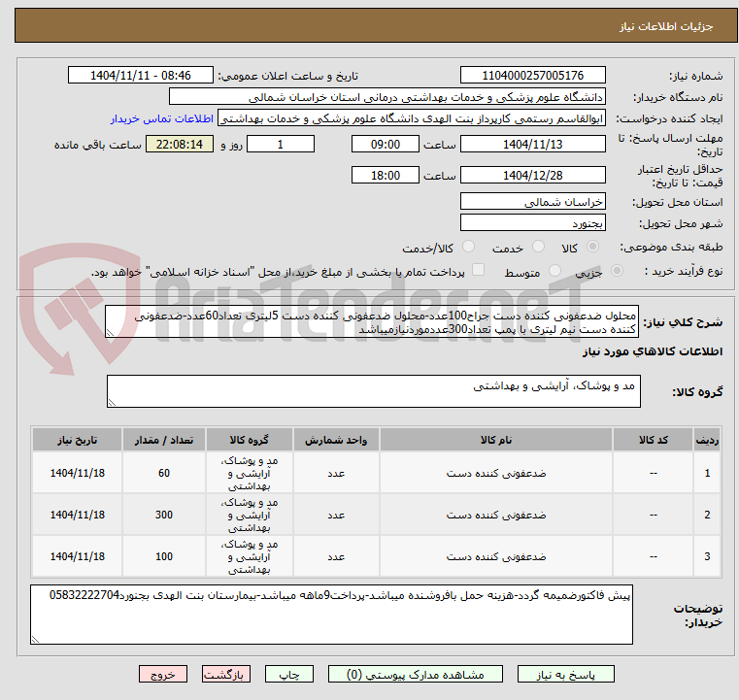
Task: Click date 1404/11/18 in row 2
Action: pyautogui.click(x=78, y=515)
